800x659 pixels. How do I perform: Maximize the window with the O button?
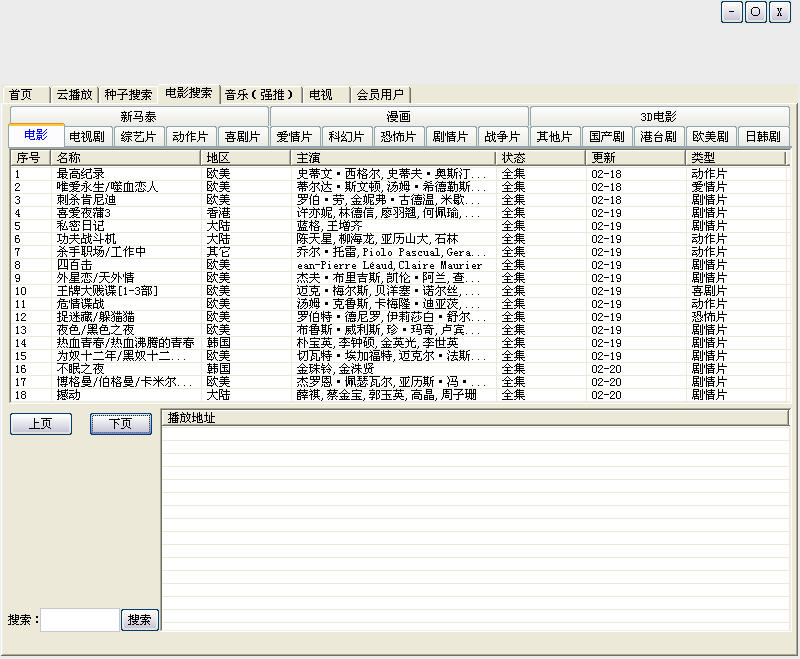(x=756, y=12)
